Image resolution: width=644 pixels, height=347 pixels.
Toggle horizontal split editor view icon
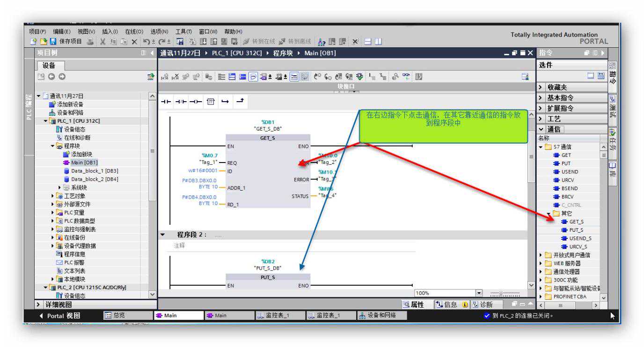(368, 41)
